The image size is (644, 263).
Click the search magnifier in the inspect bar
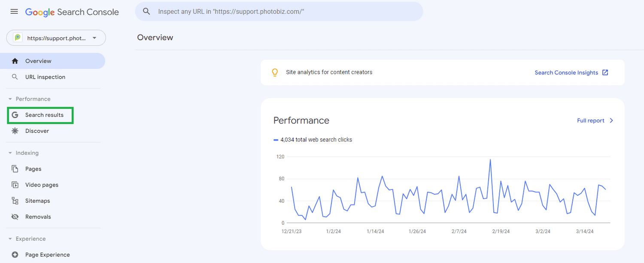(x=146, y=11)
